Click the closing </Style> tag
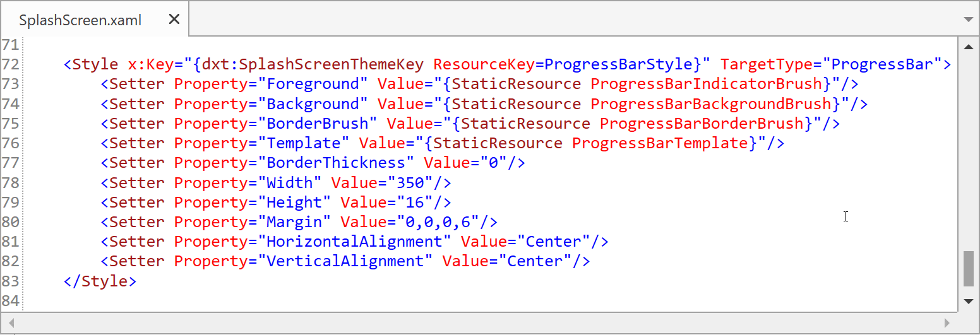The height and width of the screenshot is (335, 980). [100, 281]
